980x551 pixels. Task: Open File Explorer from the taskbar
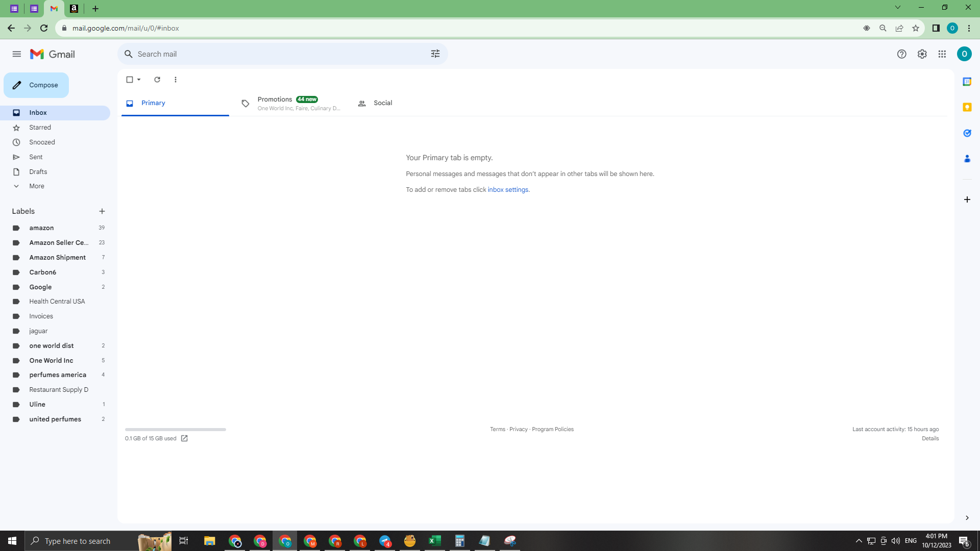[x=210, y=541]
